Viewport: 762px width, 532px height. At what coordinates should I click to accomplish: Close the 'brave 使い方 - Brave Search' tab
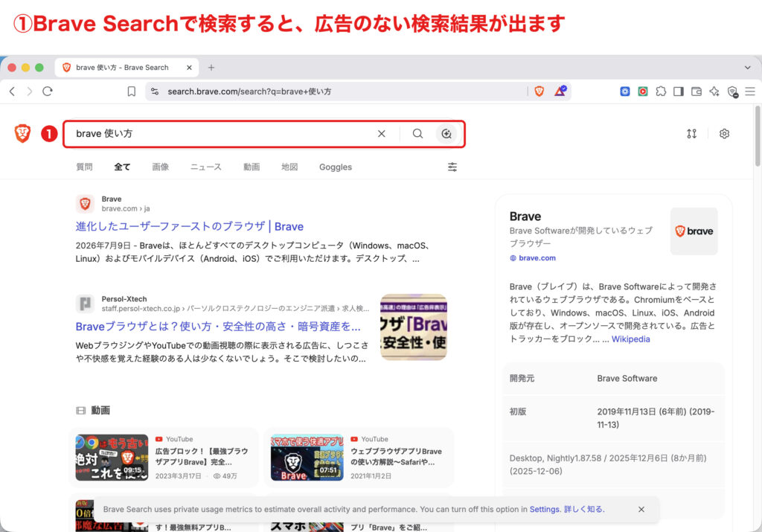click(x=189, y=68)
